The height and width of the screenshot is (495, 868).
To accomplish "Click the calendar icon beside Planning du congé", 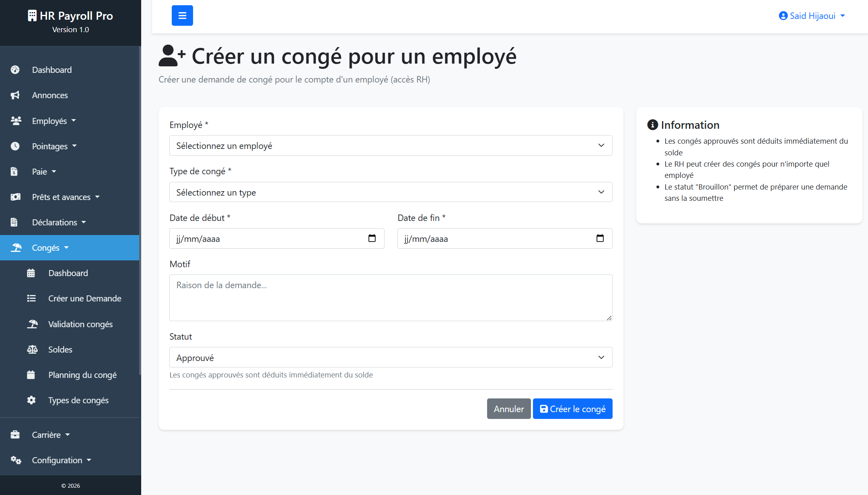I will pos(31,375).
